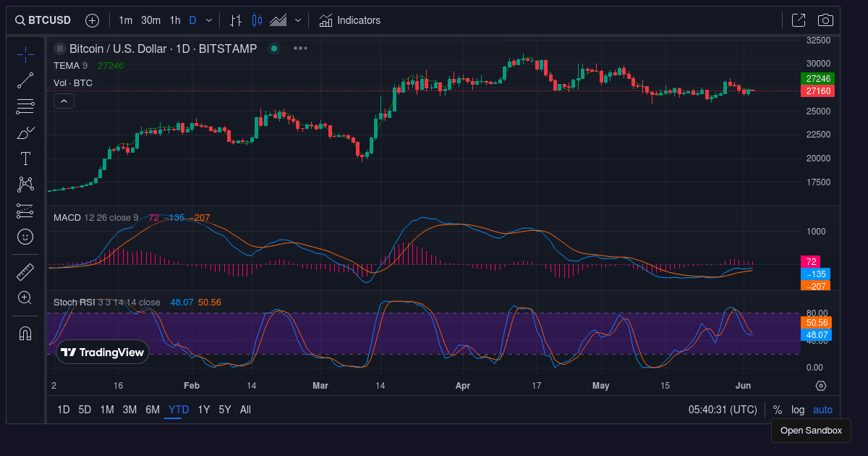This screenshot has width=868, height=456.
Task: Select the trend line drawing tool
Action: point(25,80)
